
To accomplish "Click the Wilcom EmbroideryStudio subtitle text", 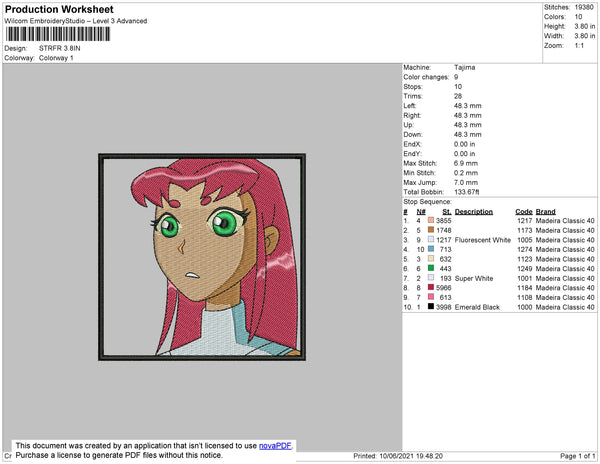I will [x=76, y=21].
